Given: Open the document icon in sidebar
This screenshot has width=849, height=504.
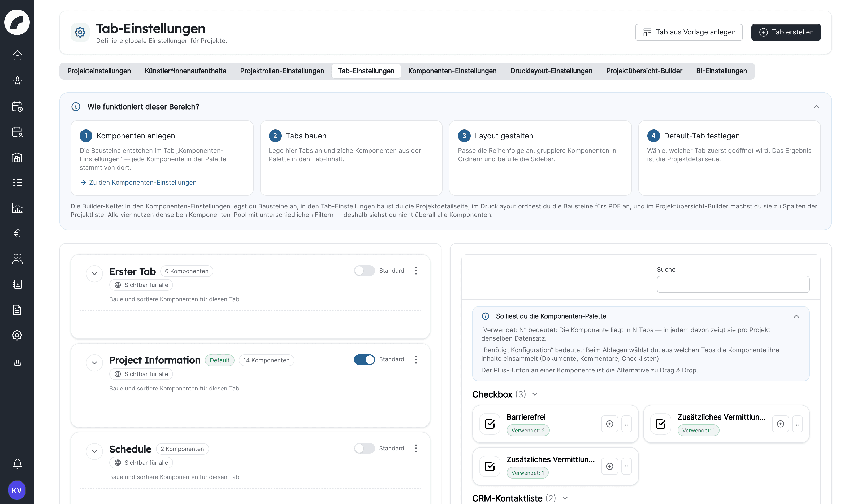Looking at the screenshot, I should 17,310.
